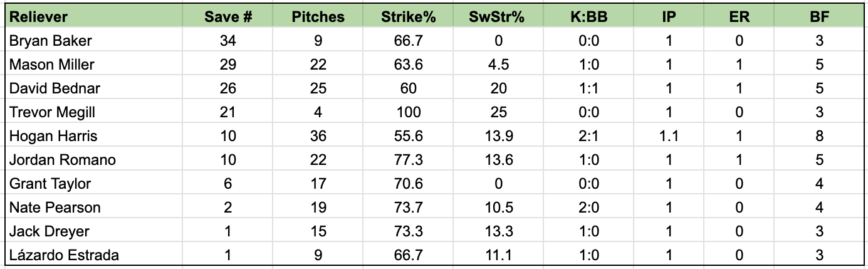Select the Reliever column header cell
868x269 pixels.
click(x=94, y=17)
